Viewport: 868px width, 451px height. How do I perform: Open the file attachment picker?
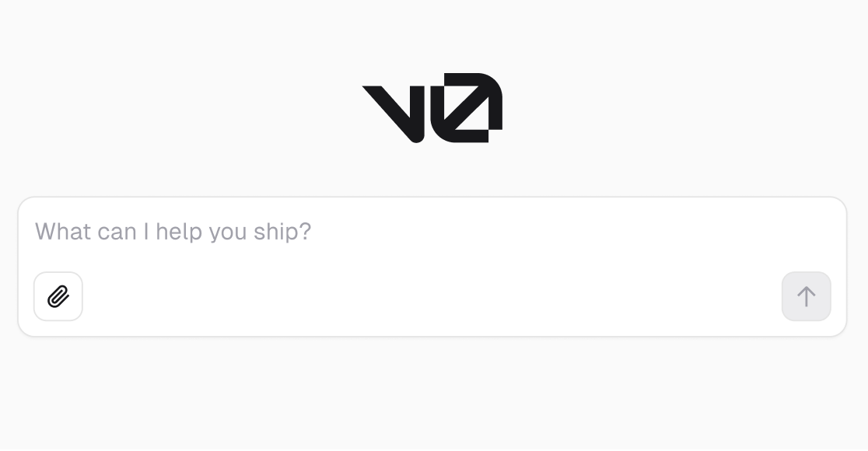click(x=58, y=296)
